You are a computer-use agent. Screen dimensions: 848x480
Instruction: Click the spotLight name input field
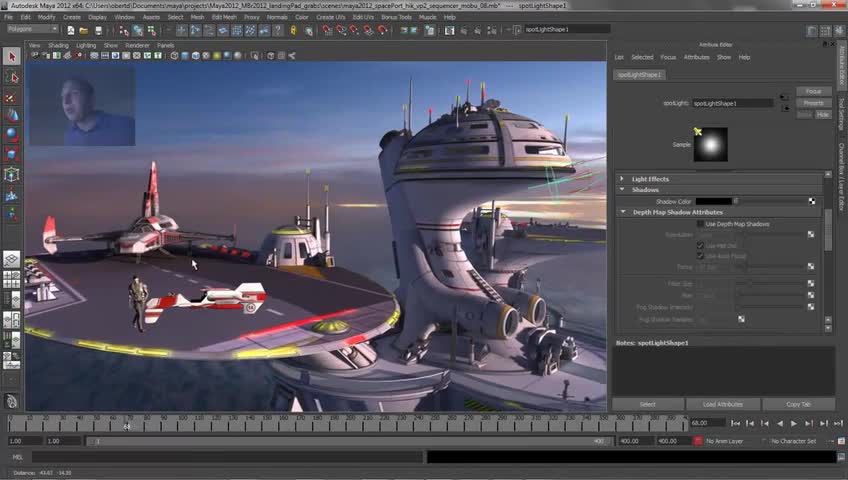pyautogui.click(x=732, y=103)
